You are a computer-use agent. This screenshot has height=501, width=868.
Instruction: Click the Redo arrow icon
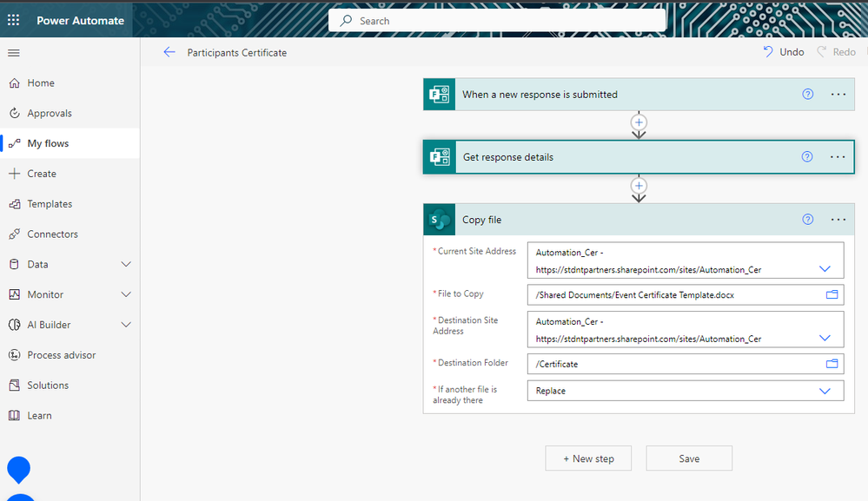(x=822, y=52)
